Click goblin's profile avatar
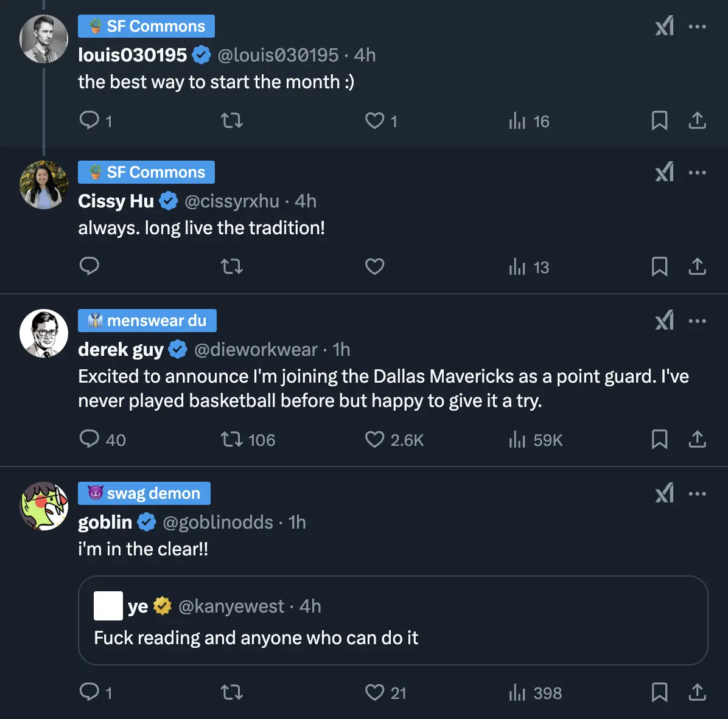This screenshot has width=728, height=719. (x=44, y=506)
